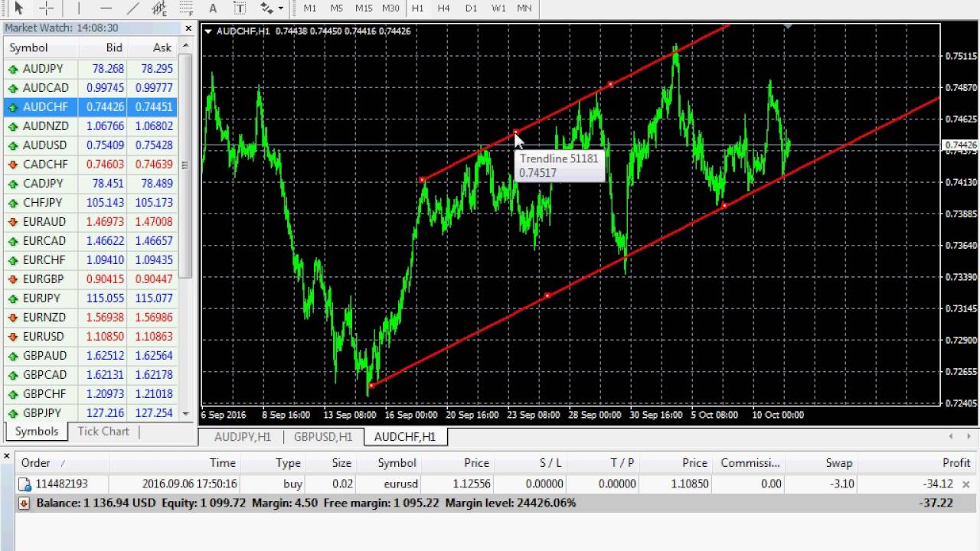
Task: Click Market Watch scrollbar down arrow
Action: [x=185, y=413]
